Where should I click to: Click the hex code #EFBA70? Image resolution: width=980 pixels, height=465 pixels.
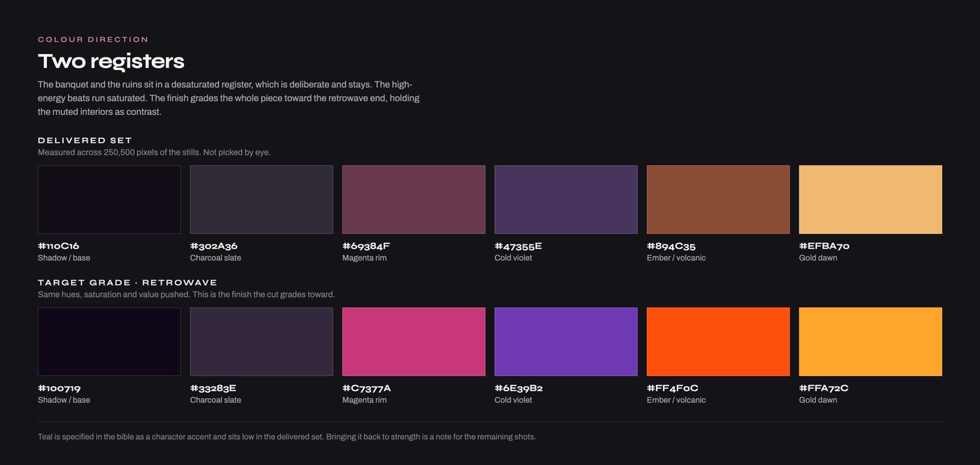pos(825,246)
